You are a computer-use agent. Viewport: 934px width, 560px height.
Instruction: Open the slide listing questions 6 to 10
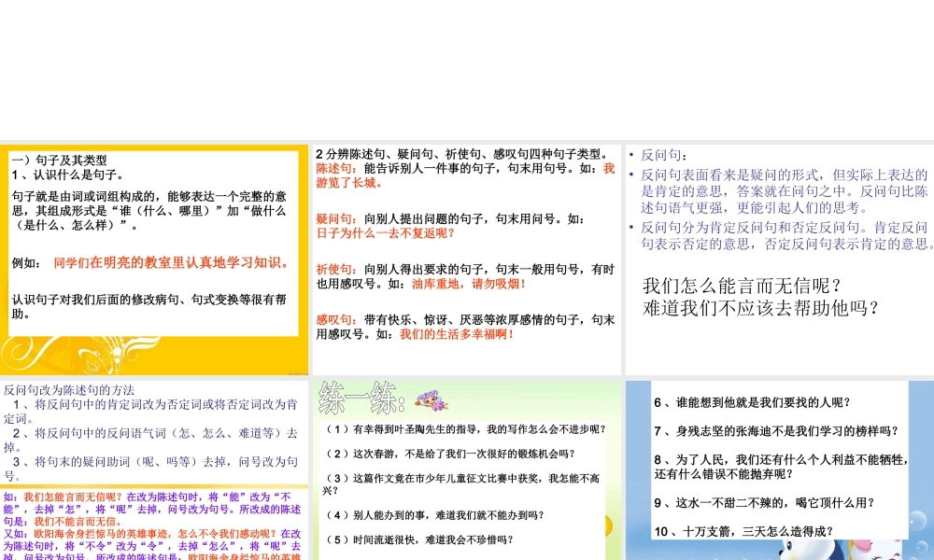(x=780, y=470)
